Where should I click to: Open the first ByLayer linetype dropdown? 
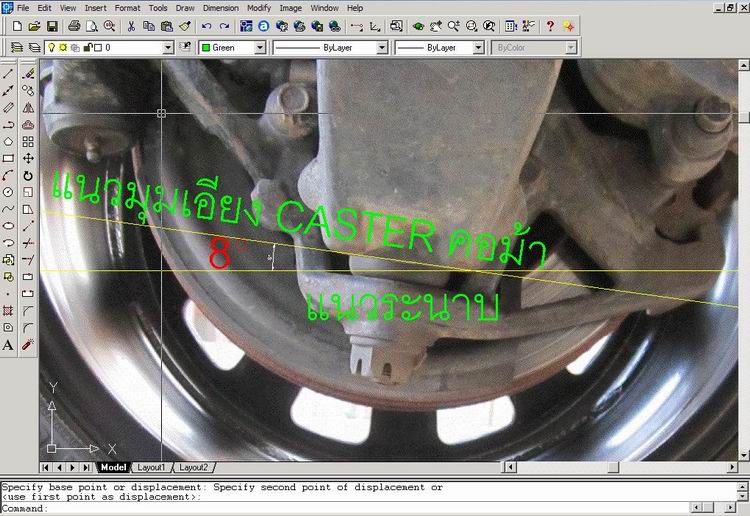tap(381, 47)
